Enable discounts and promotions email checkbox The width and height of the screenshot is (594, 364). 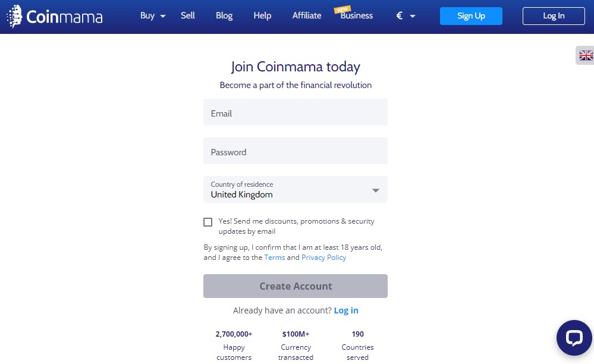pyautogui.click(x=208, y=222)
